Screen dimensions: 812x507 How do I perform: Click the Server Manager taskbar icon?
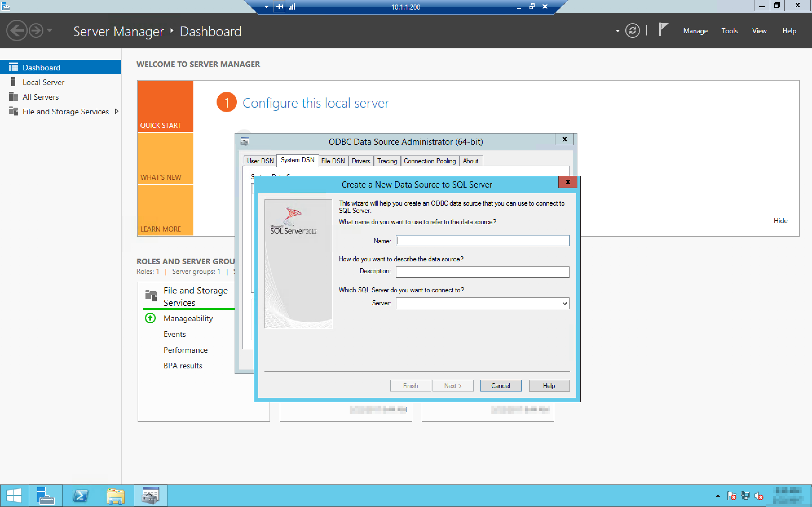(x=45, y=496)
